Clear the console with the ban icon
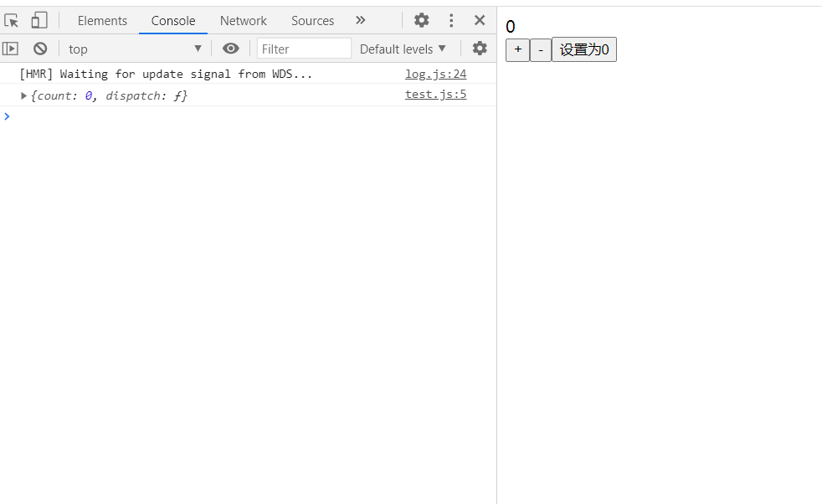Image resolution: width=822 pixels, height=504 pixels. pos(40,49)
